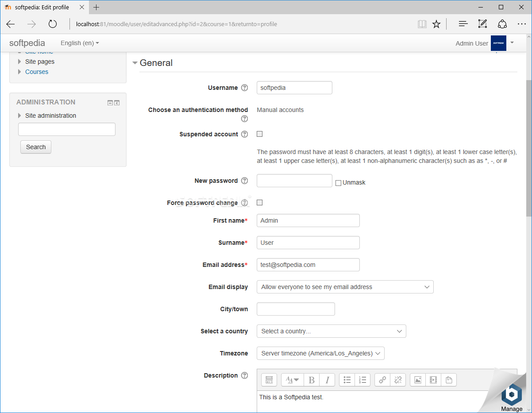532x413 pixels.
Task: Expand the Courses tree node
Action: (19, 72)
